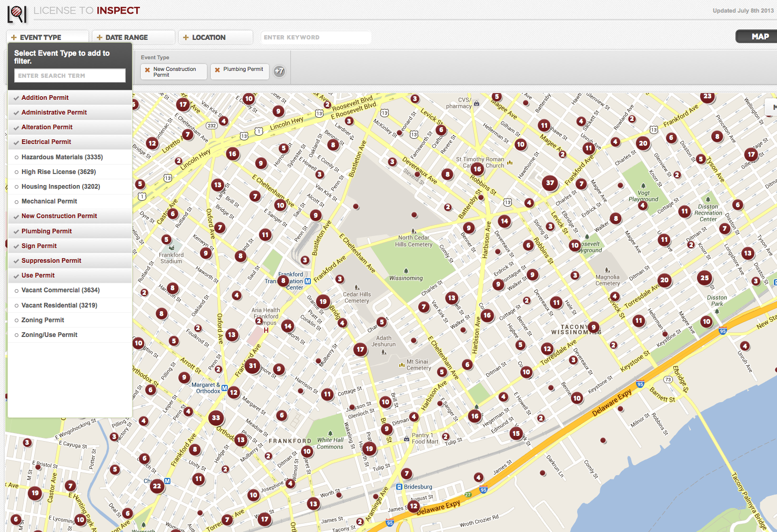The height and width of the screenshot is (532, 777).
Task: Open the Date Range filter dropdown
Action: tap(133, 37)
